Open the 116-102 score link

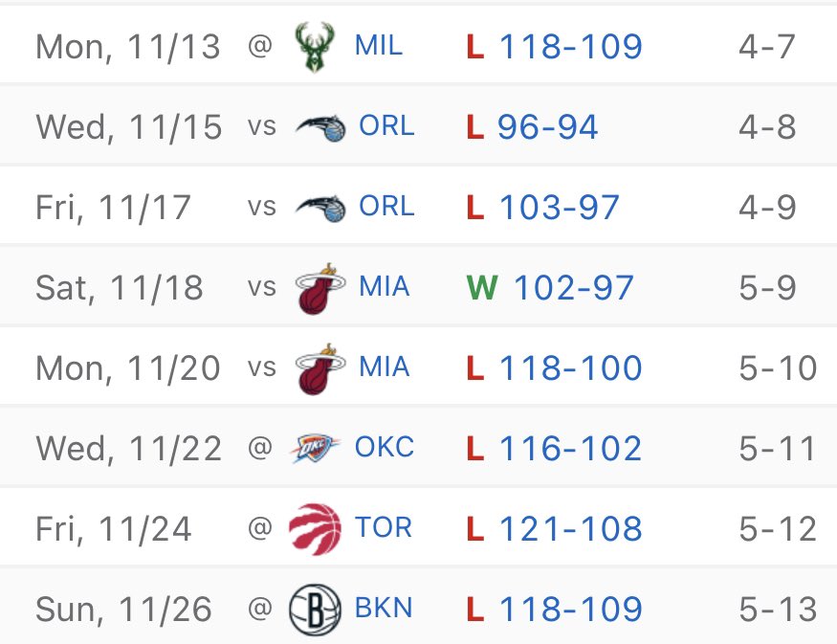tap(571, 448)
